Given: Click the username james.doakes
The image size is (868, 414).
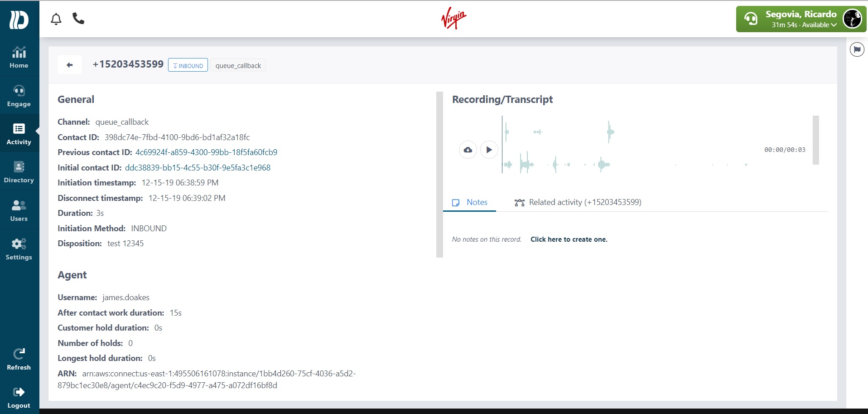Looking at the screenshot, I should 126,297.
